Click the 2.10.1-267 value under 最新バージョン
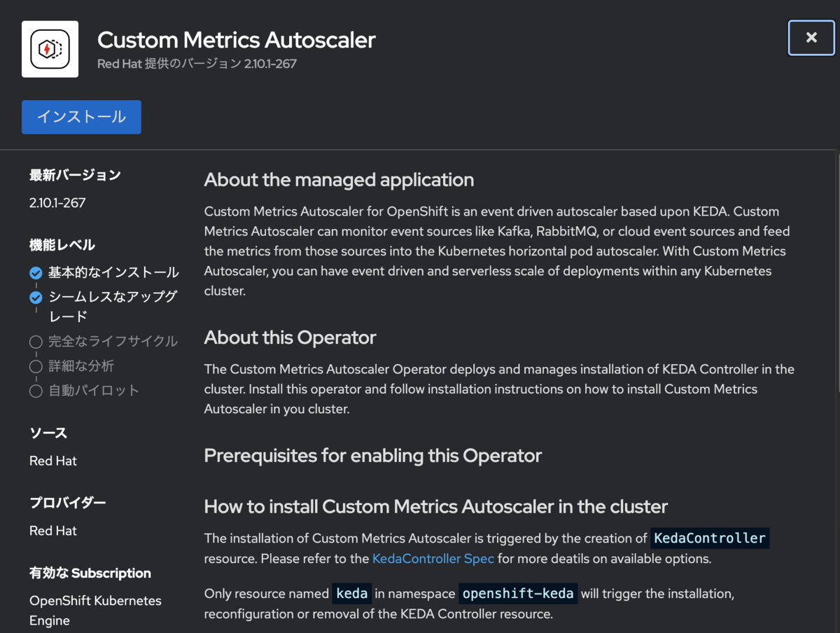 click(x=57, y=203)
